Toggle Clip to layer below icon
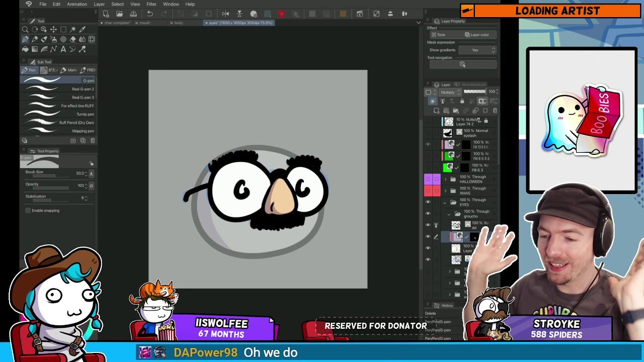Screen dimensions: 644x362 [433, 102]
